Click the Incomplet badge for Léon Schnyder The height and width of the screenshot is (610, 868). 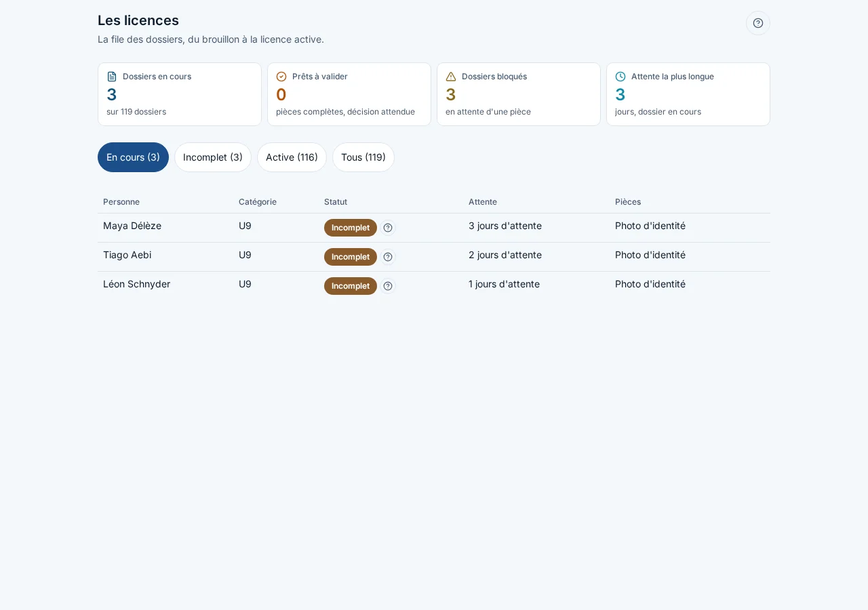pyautogui.click(x=351, y=286)
